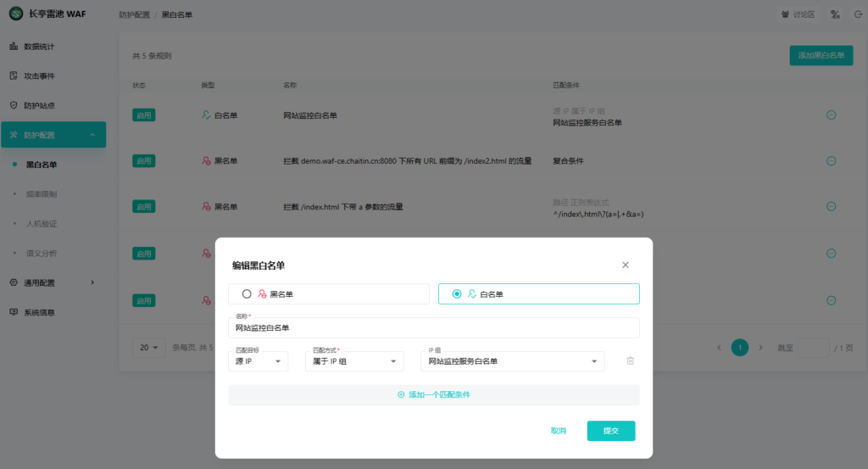This screenshot has height=469, width=868.
Task: Go to next page with right arrow
Action: click(760, 348)
